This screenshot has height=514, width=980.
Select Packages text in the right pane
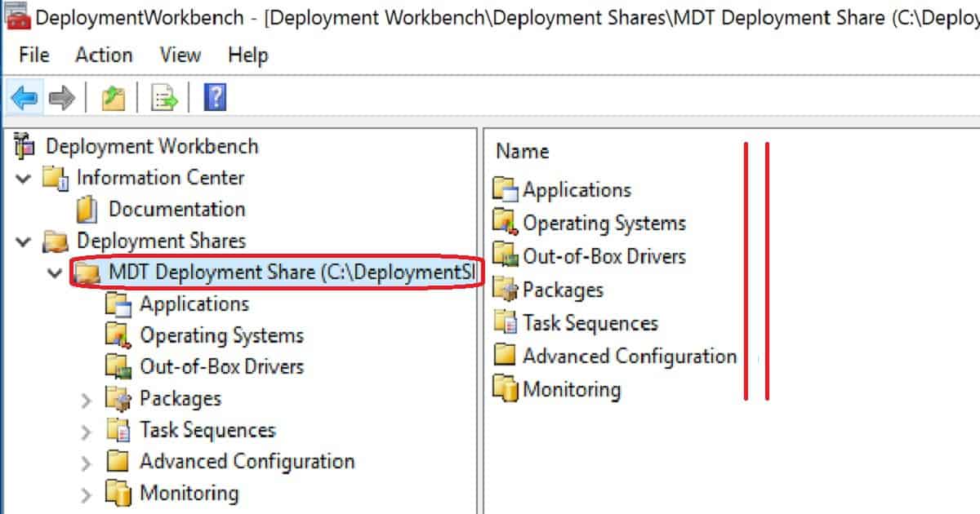pos(563,290)
